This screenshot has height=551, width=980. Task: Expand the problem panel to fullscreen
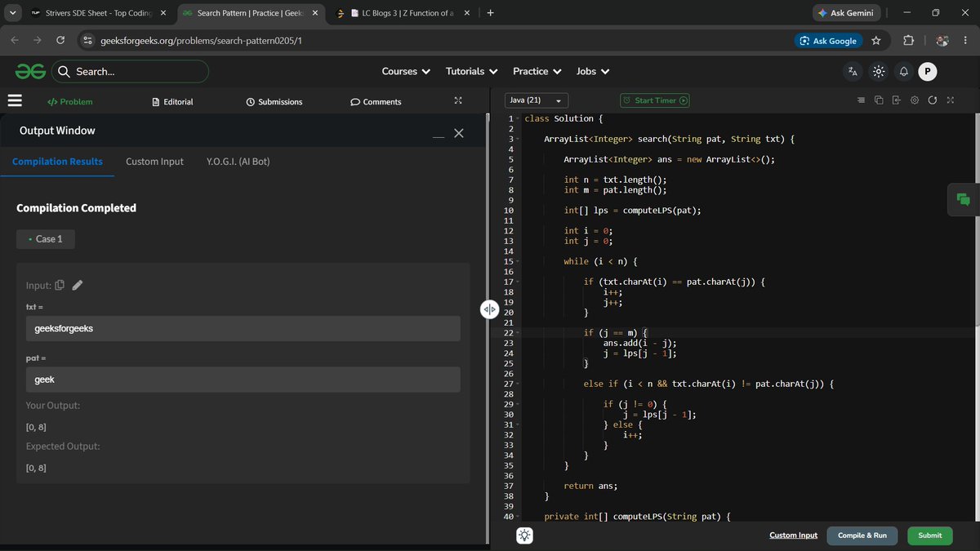(x=458, y=100)
